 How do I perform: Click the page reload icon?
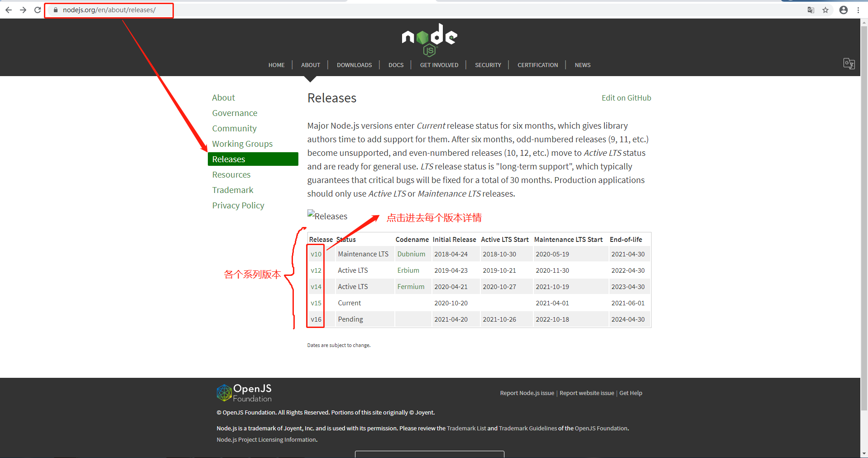point(37,10)
